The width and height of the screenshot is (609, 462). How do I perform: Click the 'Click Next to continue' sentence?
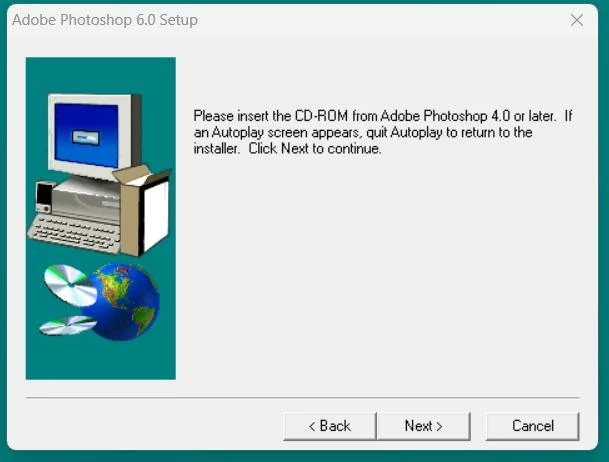click(315, 149)
